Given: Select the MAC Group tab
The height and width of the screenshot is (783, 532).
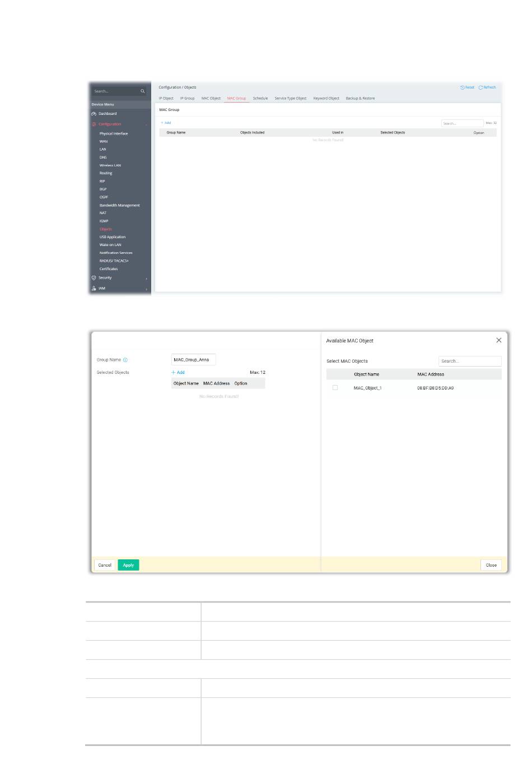Looking at the screenshot, I should point(237,98).
